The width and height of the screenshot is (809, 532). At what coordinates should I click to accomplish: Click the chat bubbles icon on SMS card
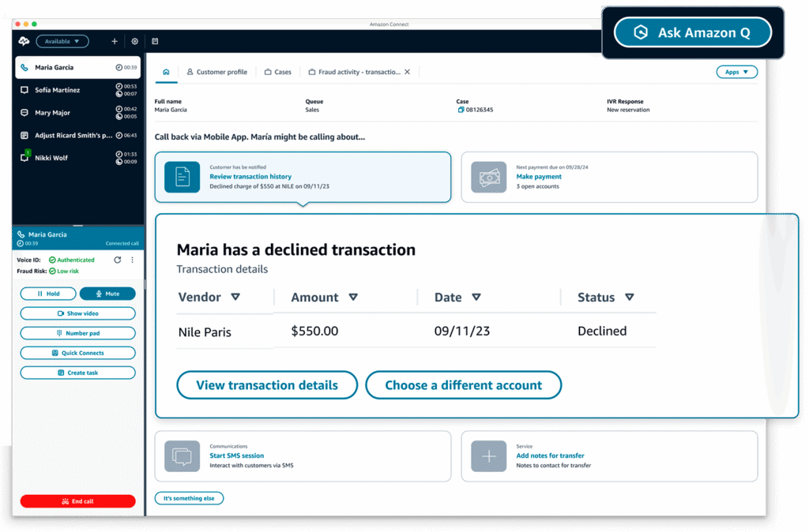point(182,456)
